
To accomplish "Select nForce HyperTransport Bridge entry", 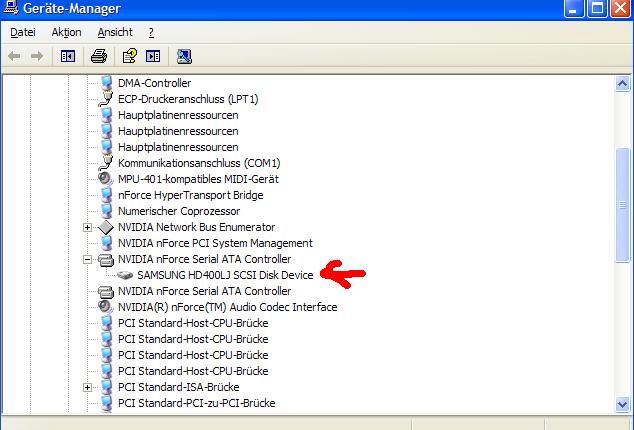I will tap(190, 195).
